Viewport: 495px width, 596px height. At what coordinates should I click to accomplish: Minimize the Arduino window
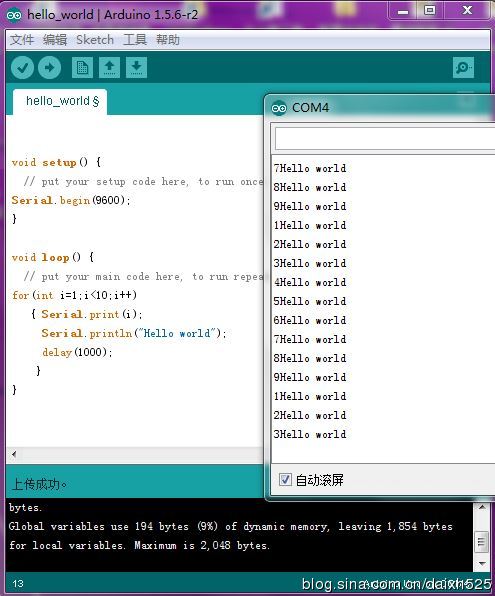tap(403, 11)
